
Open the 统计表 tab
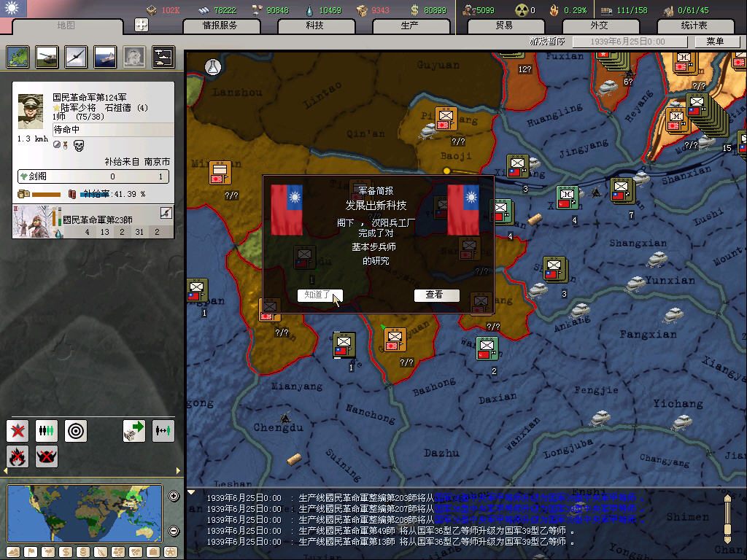click(694, 26)
